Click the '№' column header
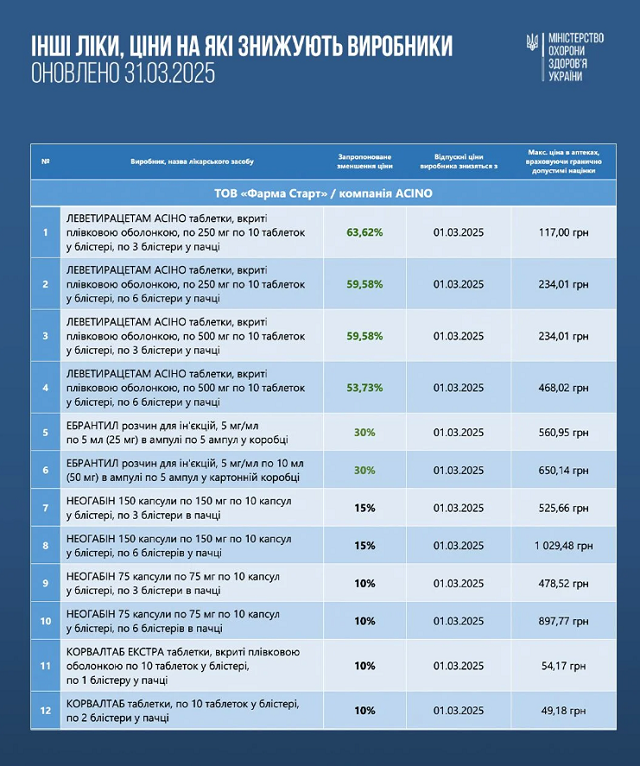640x766 pixels. 45,161
